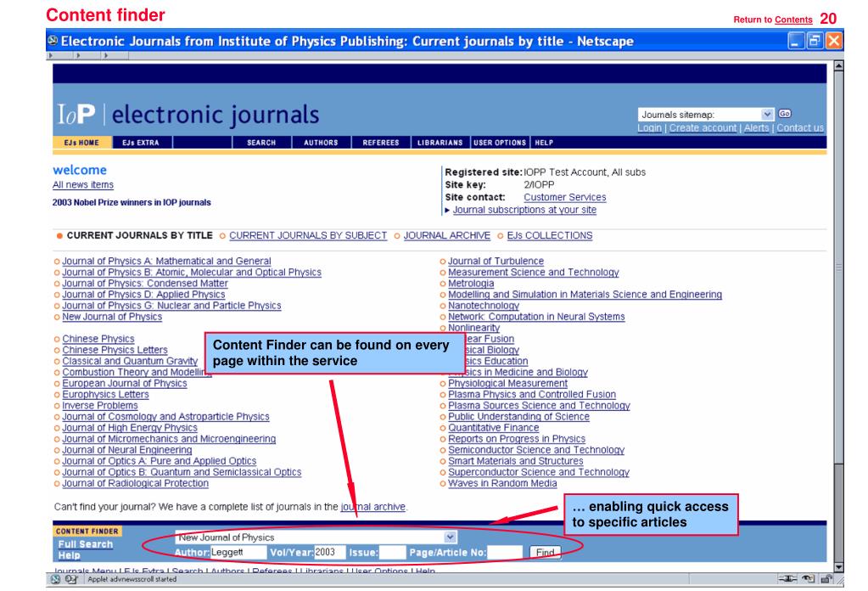Click the scrollbar up arrow
This screenshot has height=591, width=868.
838,66
